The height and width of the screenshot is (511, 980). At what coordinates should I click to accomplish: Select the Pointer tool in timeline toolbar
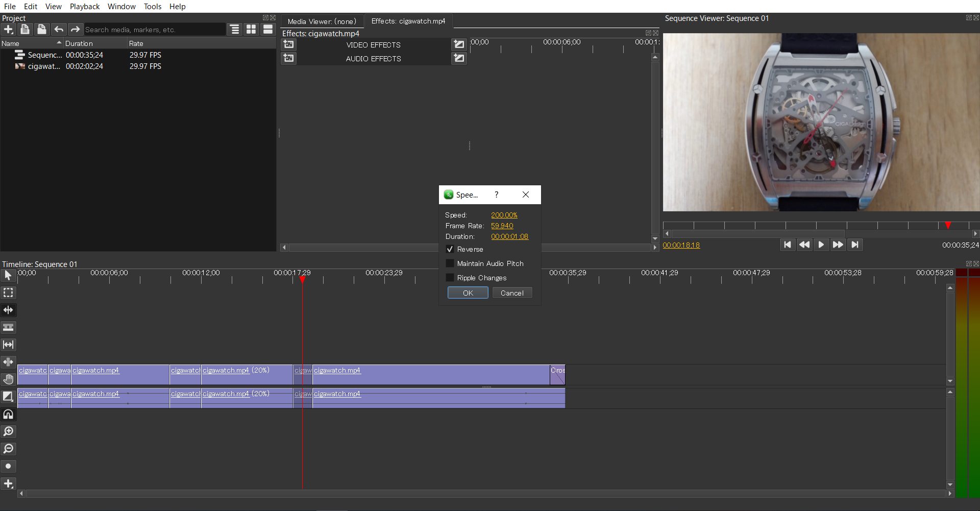tap(8, 276)
